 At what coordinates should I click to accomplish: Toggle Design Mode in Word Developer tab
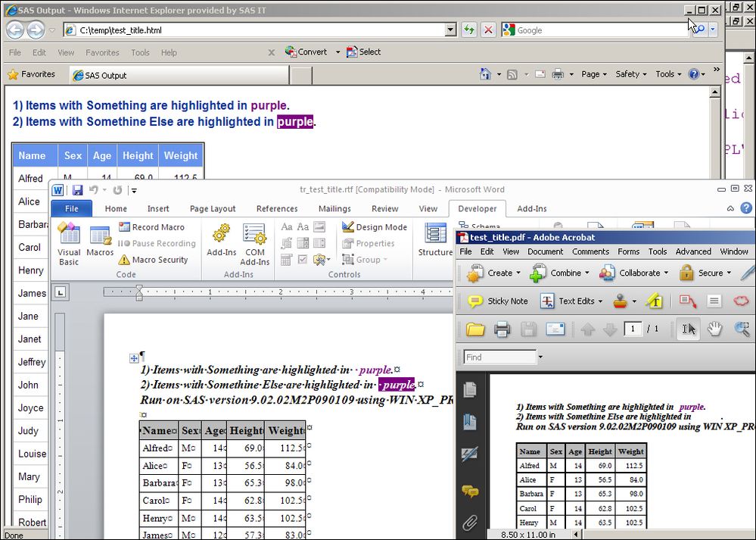374,227
